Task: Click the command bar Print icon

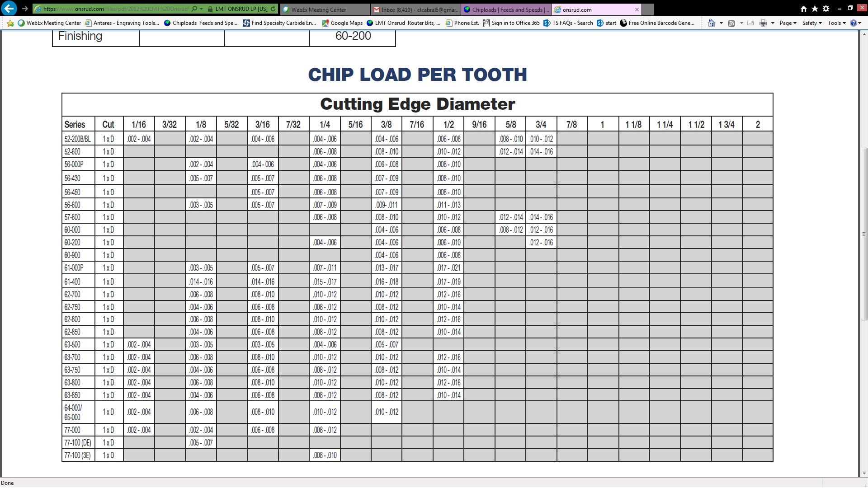Action: pos(763,23)
